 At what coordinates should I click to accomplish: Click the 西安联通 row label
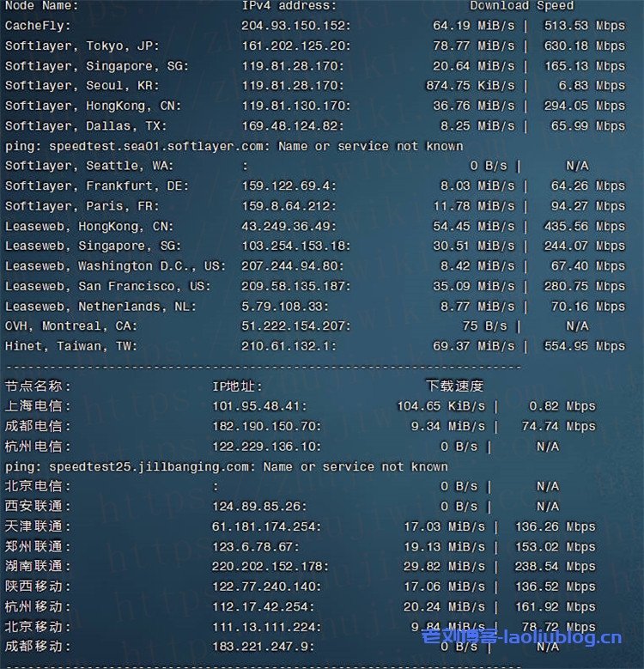pos(38,507)
